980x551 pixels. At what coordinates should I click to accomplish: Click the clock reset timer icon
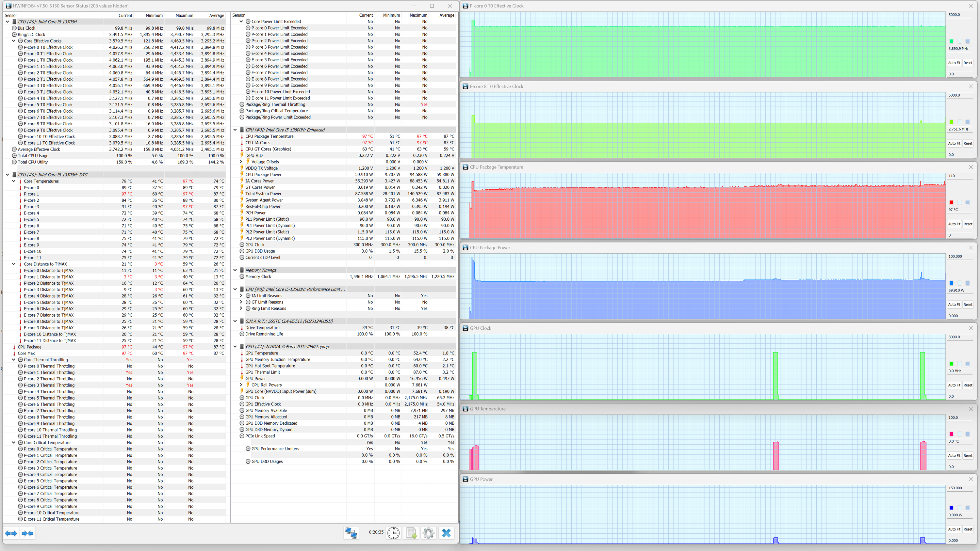pyautogui.click(x=393, y=533)
